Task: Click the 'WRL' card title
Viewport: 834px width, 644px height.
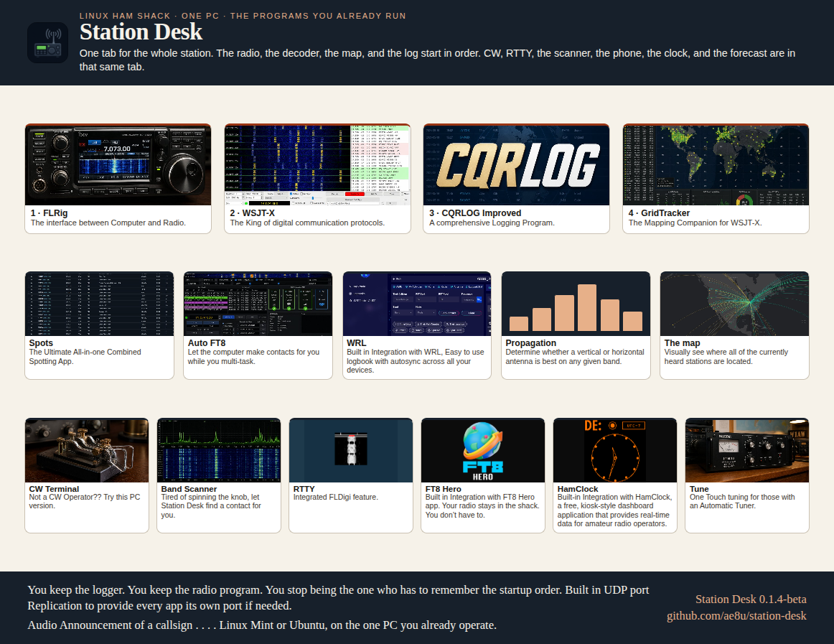Action: click(357, 343)
